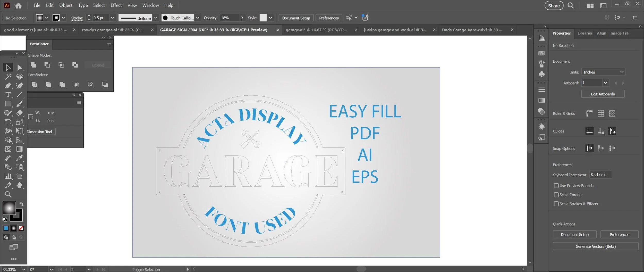Open the Touch Callig brush dropdown
The height and width of the screenshot is (272, 644).
[198, 18]
